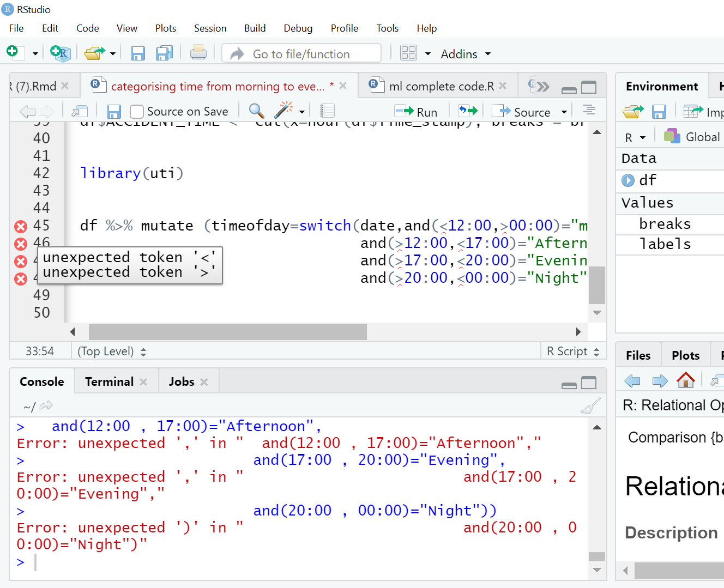Click the error indicator on line 45
The height and width of the screenshot is (588, 724).
(20, 226)
